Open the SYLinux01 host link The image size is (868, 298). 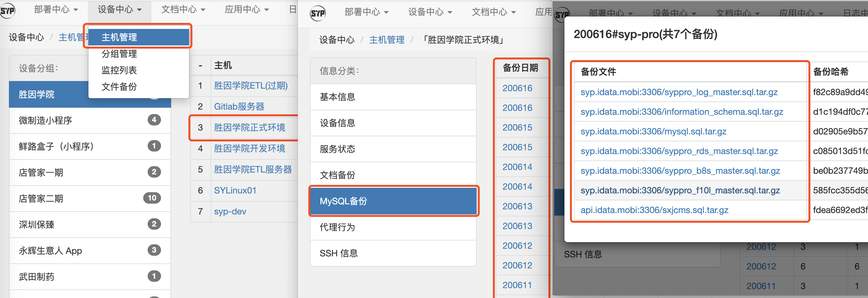click(235, 190)
